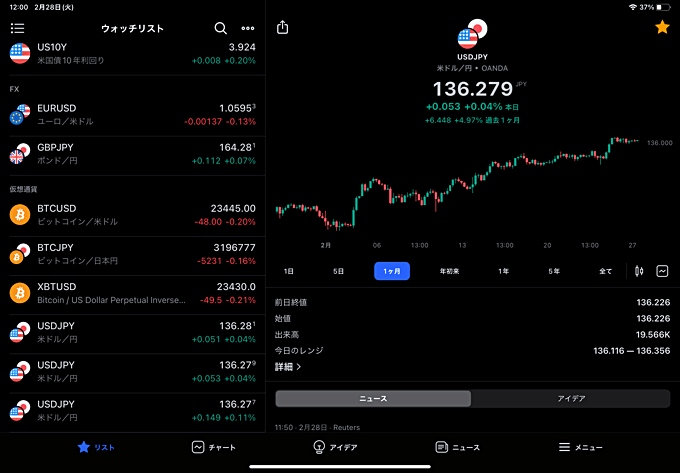Select the 1ヶ月 timeframe
The width and height of the screenshot is (680, 473).
pyautogui.click(x=392, y=271)
